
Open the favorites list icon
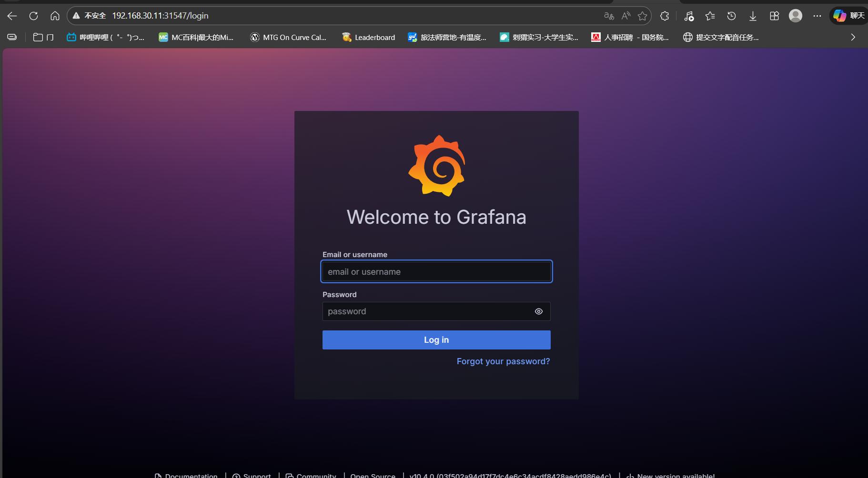tap(710, 16)
